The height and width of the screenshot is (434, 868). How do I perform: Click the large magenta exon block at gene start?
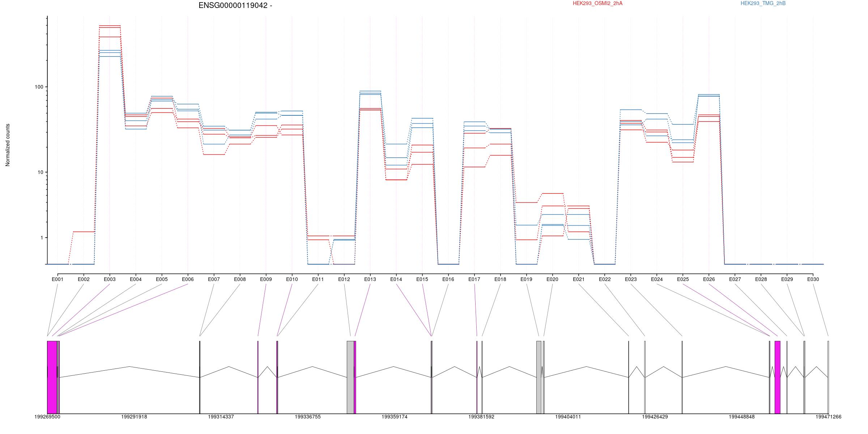point(52,377)
